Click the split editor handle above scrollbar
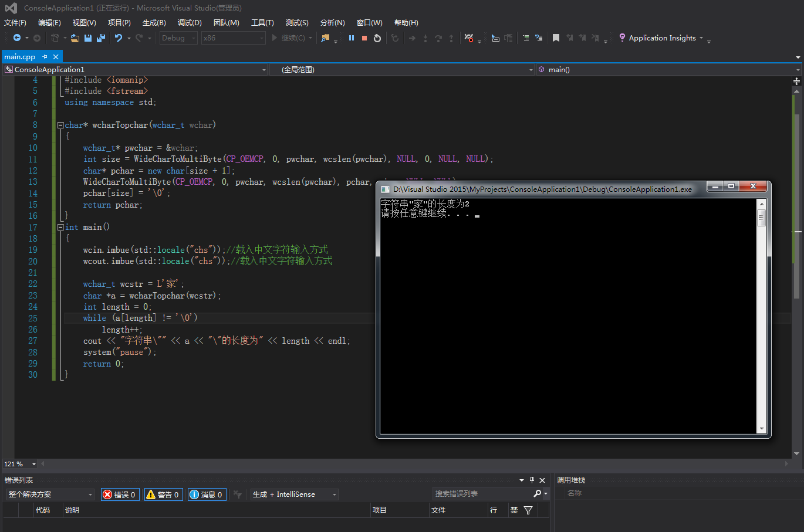Viewport: 804px width, 532px height. [x=797, y=81]
